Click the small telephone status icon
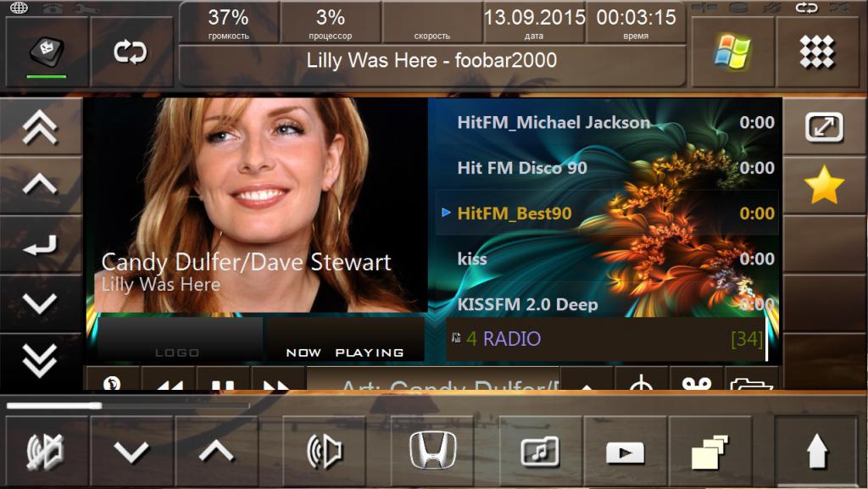The width and height of the screenshot is (868, 489). [x=53, y=8]
